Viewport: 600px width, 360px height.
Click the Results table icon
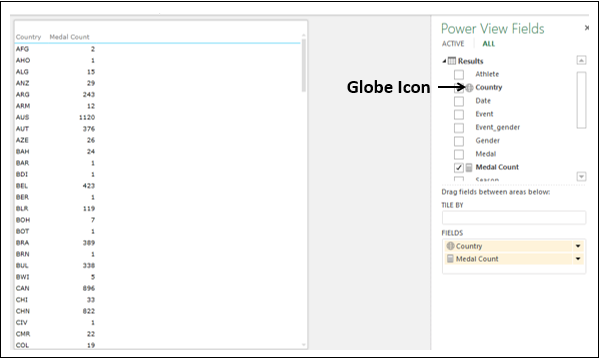point(452,61)
